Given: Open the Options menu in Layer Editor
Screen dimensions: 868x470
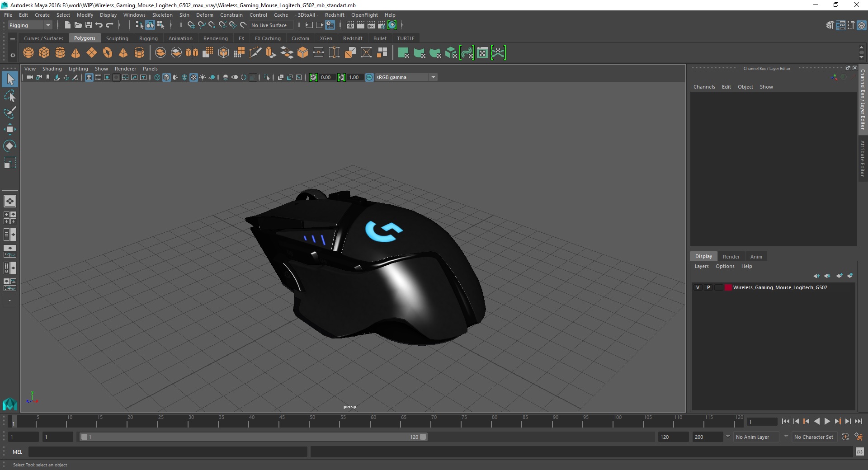Looking at the screenshot, I should 725,266.
